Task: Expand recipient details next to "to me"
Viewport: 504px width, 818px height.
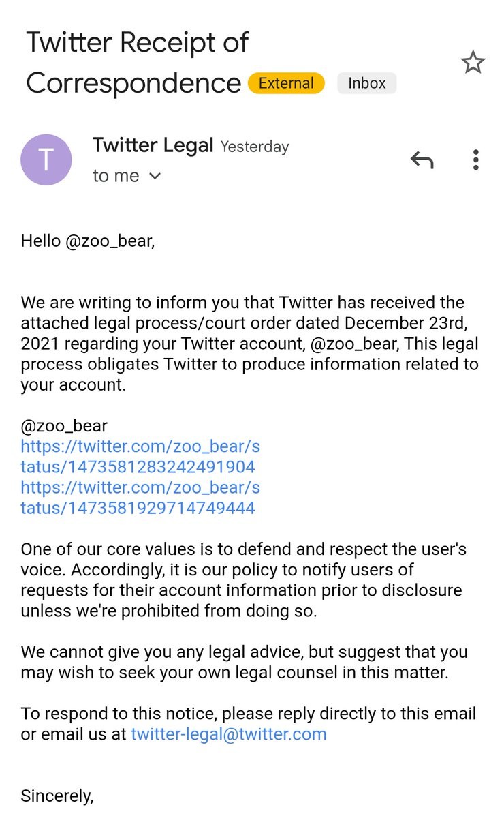Action: point(155,176)
